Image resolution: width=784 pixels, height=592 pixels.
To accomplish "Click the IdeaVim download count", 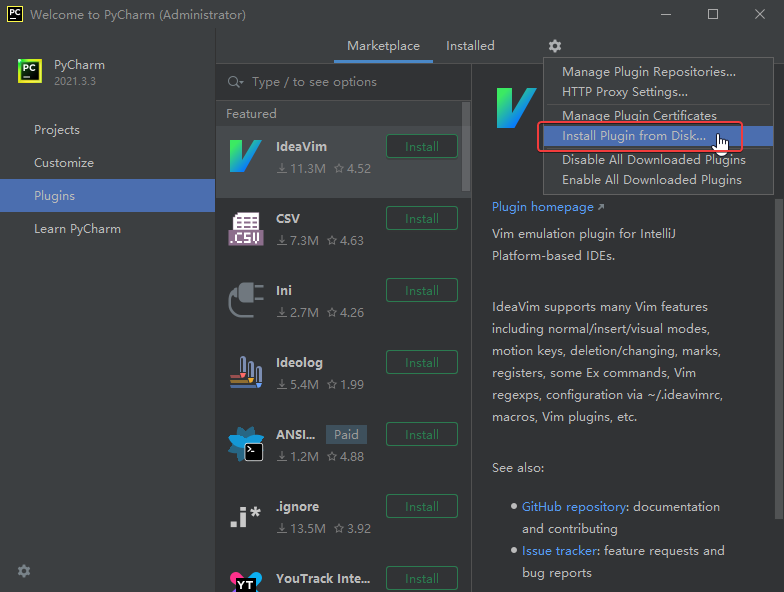I will click(302, 168).
